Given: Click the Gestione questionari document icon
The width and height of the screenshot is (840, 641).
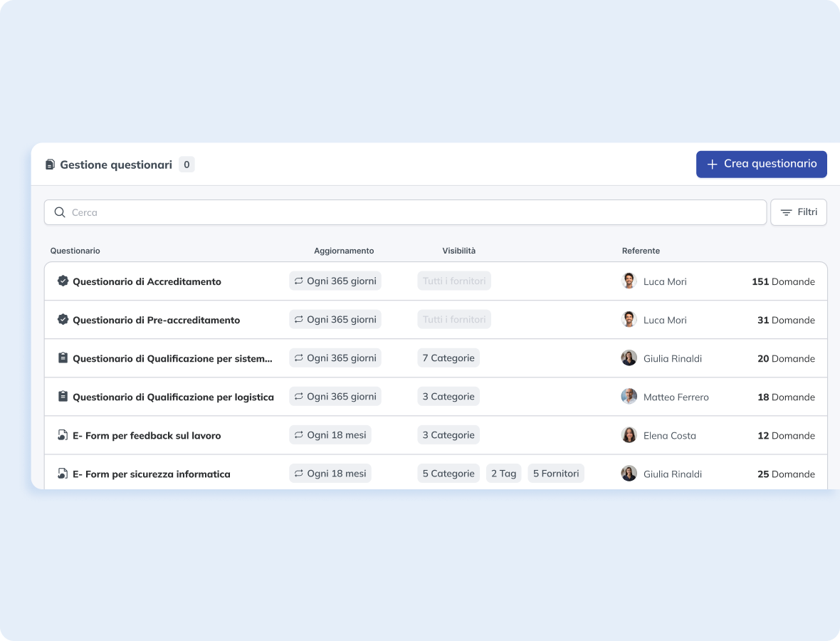Looking at the screenshot, I should 50,165.
